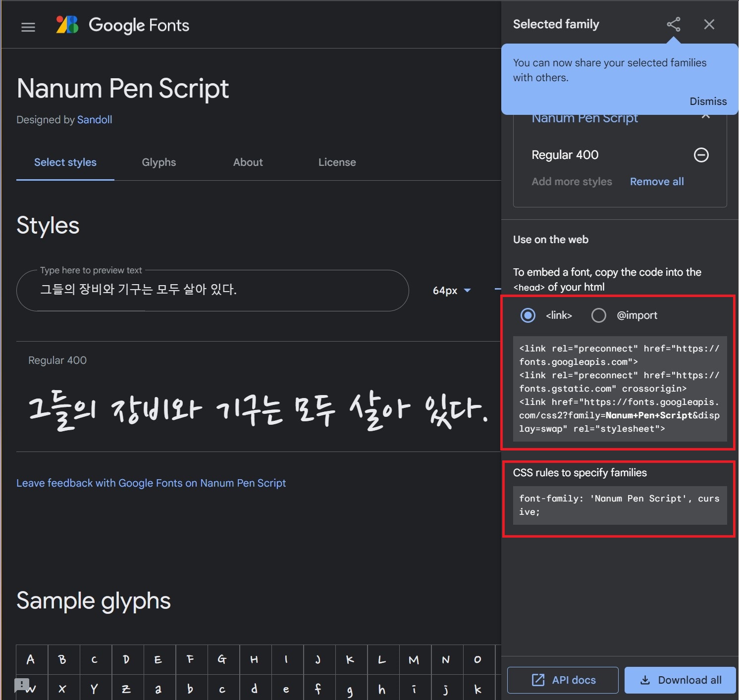The height and width of the screenshot is (700, 739).
Task: Open the API docs
Action: pyautogui.click(x=563, y=680)
